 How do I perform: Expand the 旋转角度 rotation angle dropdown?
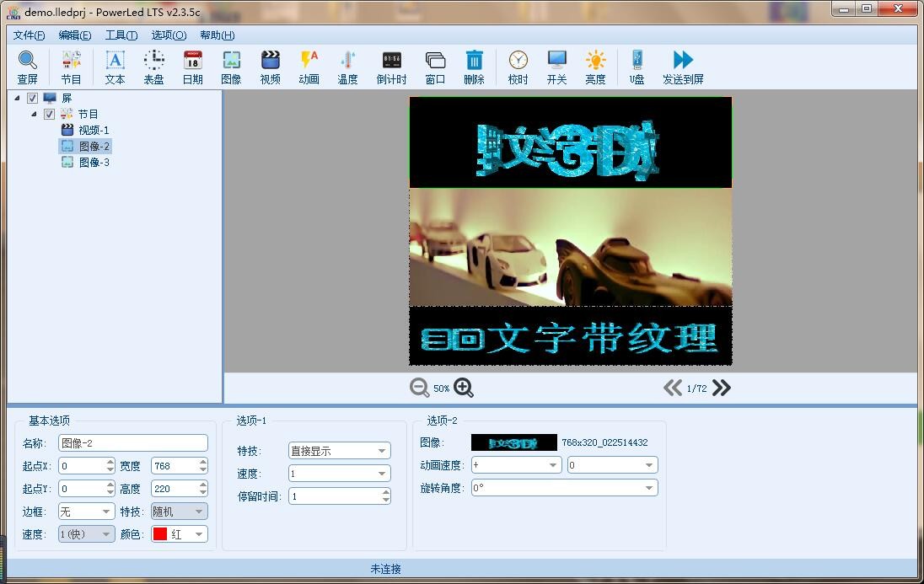(564, 488)
